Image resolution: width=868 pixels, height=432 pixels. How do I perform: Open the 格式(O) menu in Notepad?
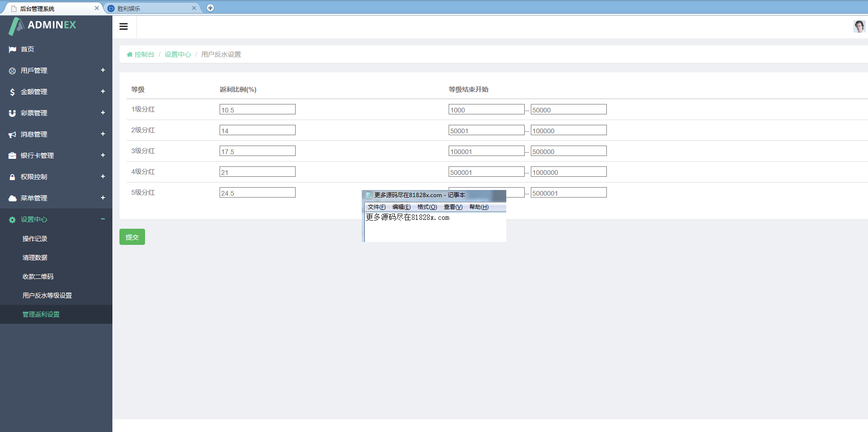(427, 207)
